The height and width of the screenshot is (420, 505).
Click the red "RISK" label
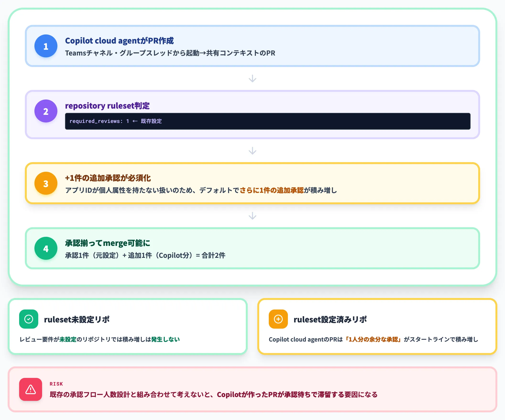point(56,384)
